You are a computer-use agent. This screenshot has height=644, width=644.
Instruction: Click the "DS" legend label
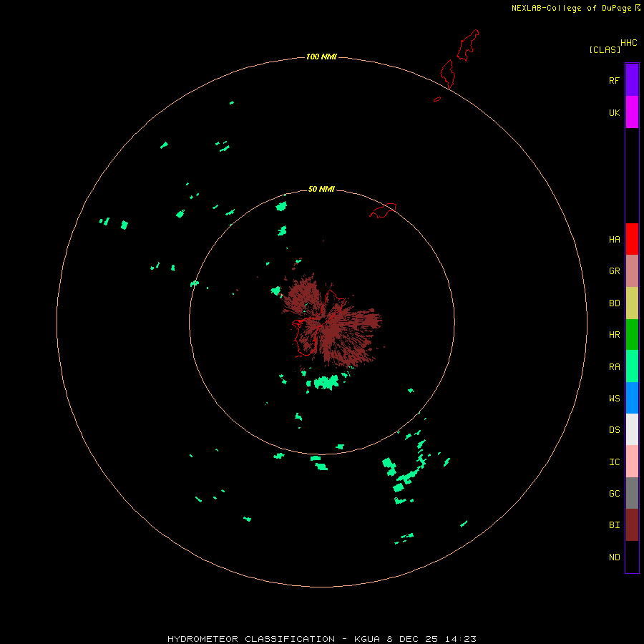pyautogui.click(x=614, y=430)
